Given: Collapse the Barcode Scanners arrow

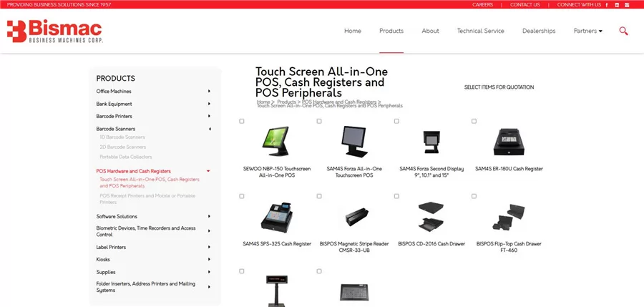Looking at the screenshot, I should [x=210, y=129].
